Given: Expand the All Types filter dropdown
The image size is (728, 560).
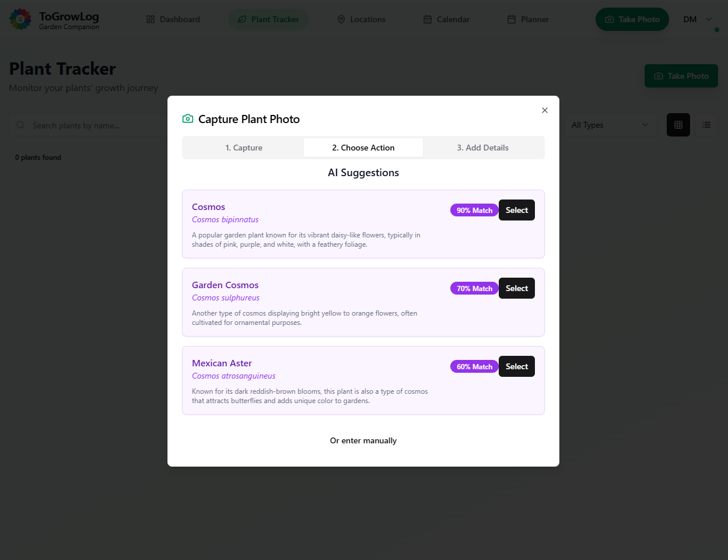Looking at the screenshot, I should click(x=610, y=125).
